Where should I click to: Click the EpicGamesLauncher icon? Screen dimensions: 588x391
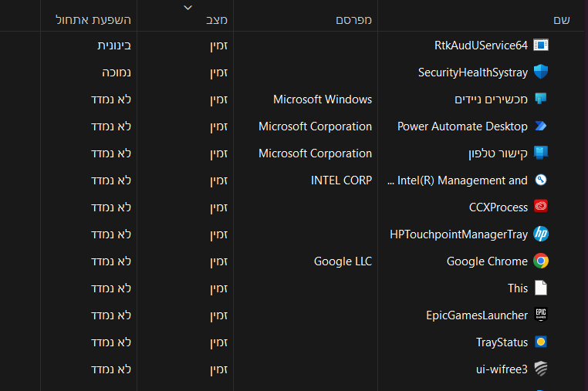(x=541, y=315)
